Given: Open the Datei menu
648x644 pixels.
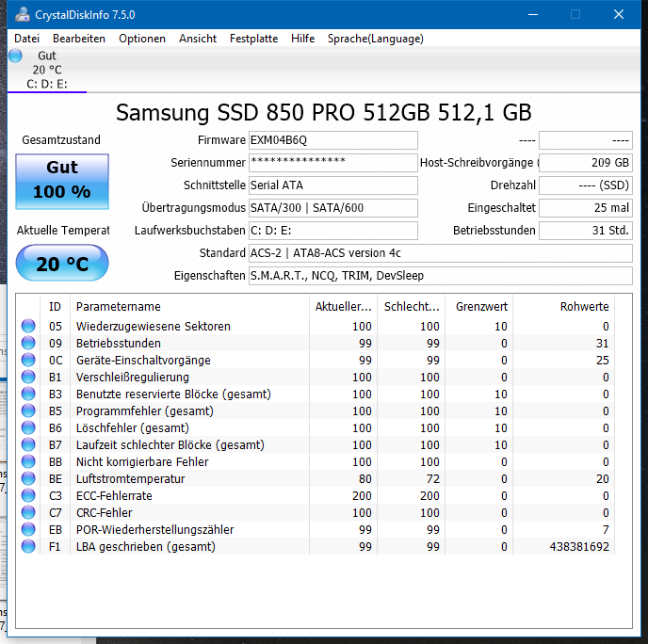Looking at the screenshot, I should [x=27, y=39].
